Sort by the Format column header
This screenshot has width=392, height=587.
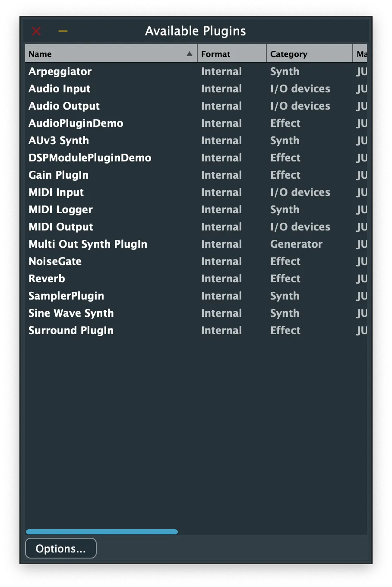(x=231, y=54)
